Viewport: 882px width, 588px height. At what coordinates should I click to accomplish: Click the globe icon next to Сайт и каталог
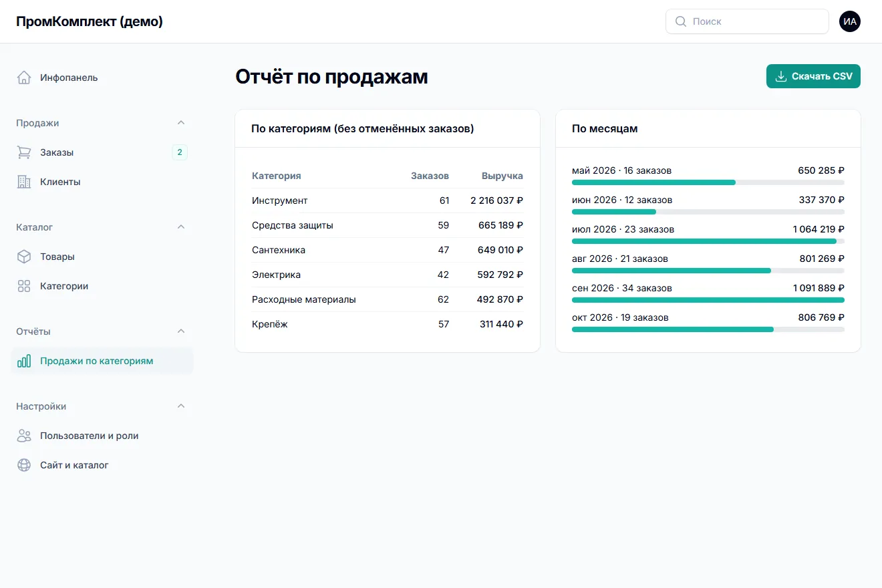[x=24, y=465]
